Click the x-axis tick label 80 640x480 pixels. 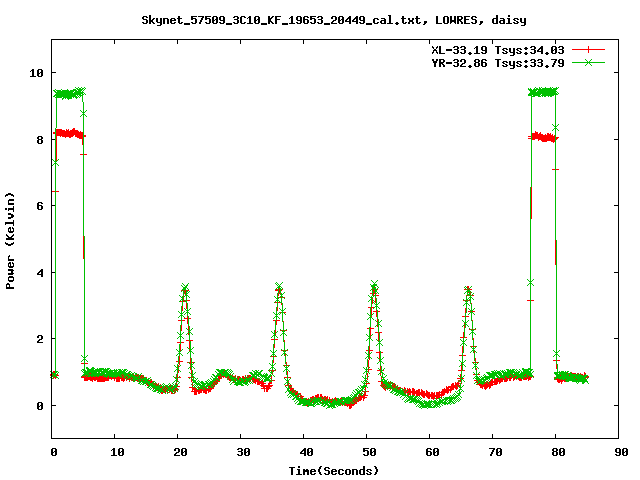click(558, 452)
